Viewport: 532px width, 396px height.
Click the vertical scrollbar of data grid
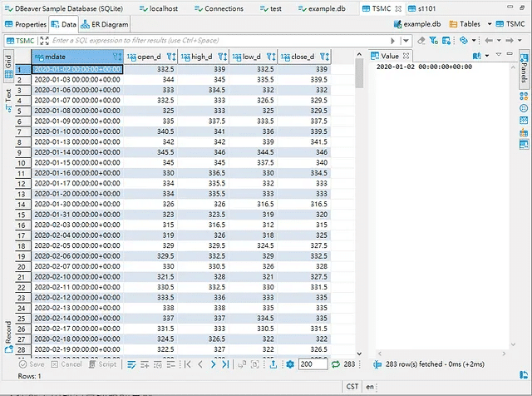359,75
